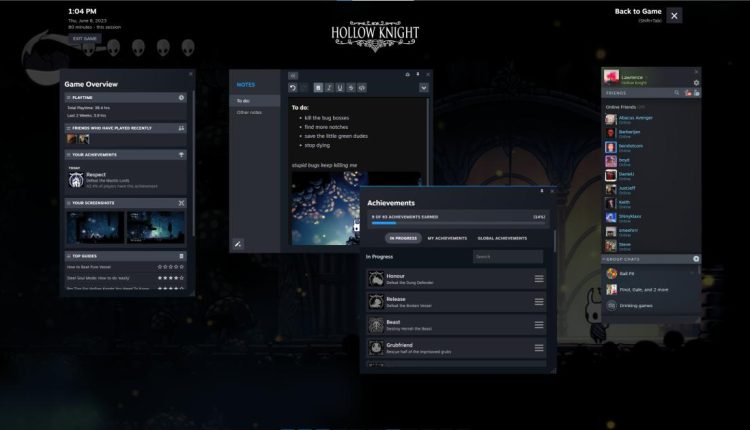Click the collapse sidebar icon above Notes toolbar
Image resolution: width=750 pixels, height=430 pixels.
[x=293, y=76]
